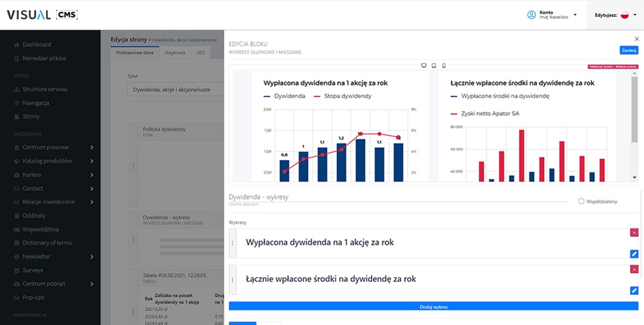Screen dimensions: 644x325
Task: Click the Pop-ups window icon
Action: 17,298
